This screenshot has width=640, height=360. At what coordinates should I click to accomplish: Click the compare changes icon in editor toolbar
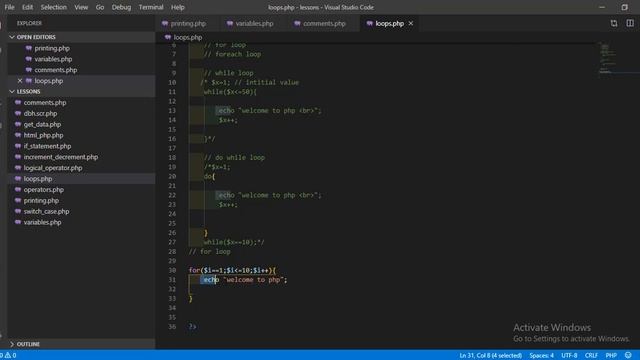click(x=614, y=24)
